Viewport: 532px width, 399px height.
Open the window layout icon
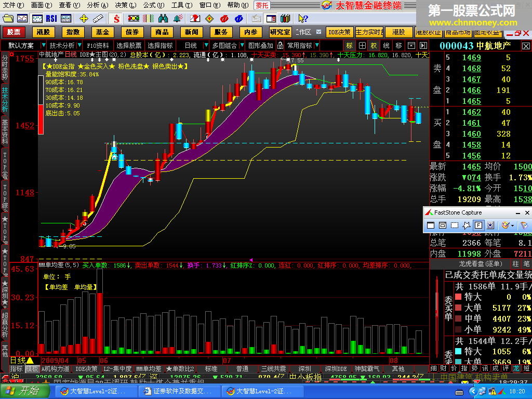[271, 18]
